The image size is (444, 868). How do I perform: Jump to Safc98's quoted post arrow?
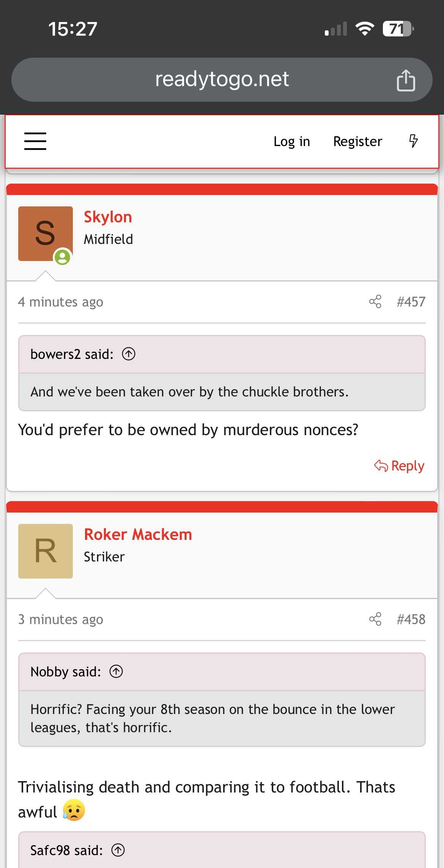tap(118, 850)
